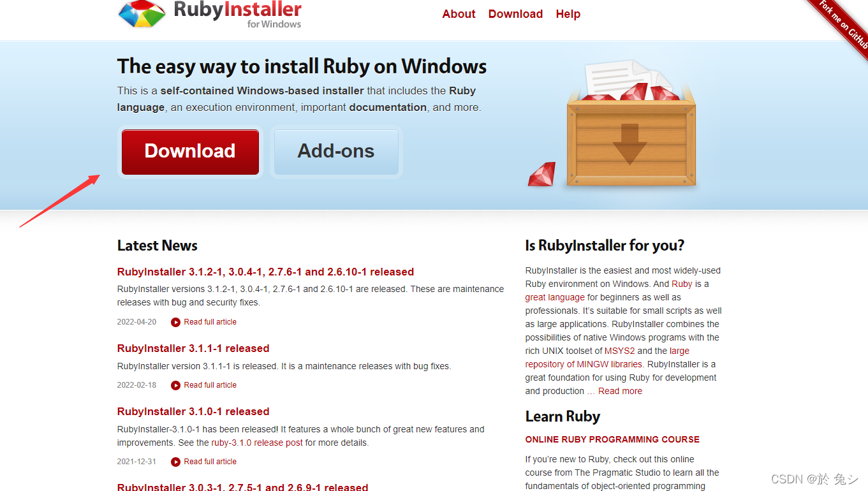Viewport: 868px width, 491px height.
Task: Open the MSYS2 link
Action: [x=619, y=351]
